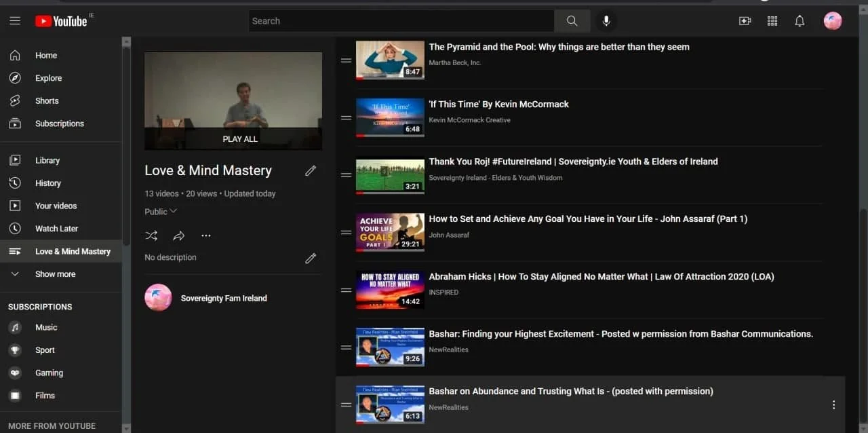The width and height of the screenshot is (868, 433).
Task: Shuffle the Love & Mind Mastery playlist
Action: coord(151,236)
